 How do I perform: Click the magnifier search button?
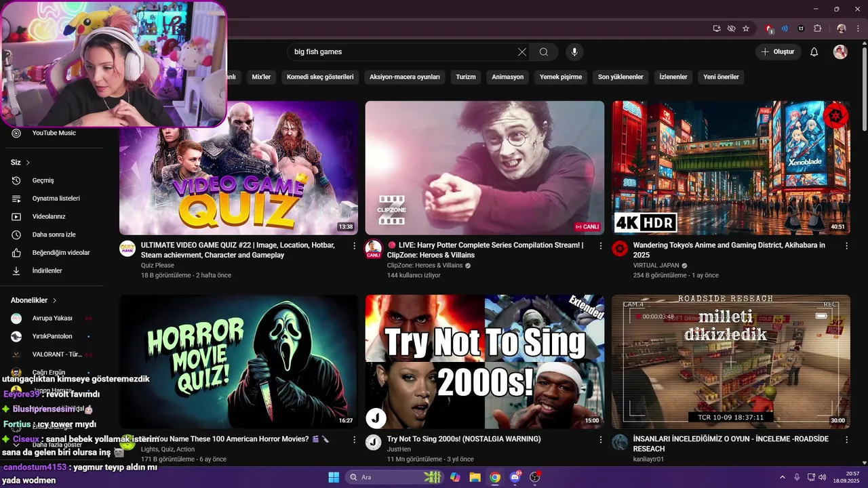[544, 52]
